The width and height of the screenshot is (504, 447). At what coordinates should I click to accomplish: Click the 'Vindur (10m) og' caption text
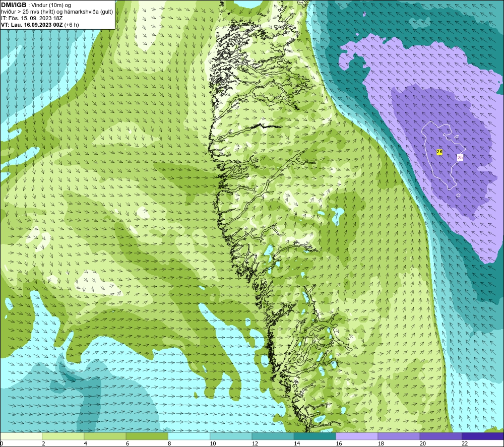51,6
